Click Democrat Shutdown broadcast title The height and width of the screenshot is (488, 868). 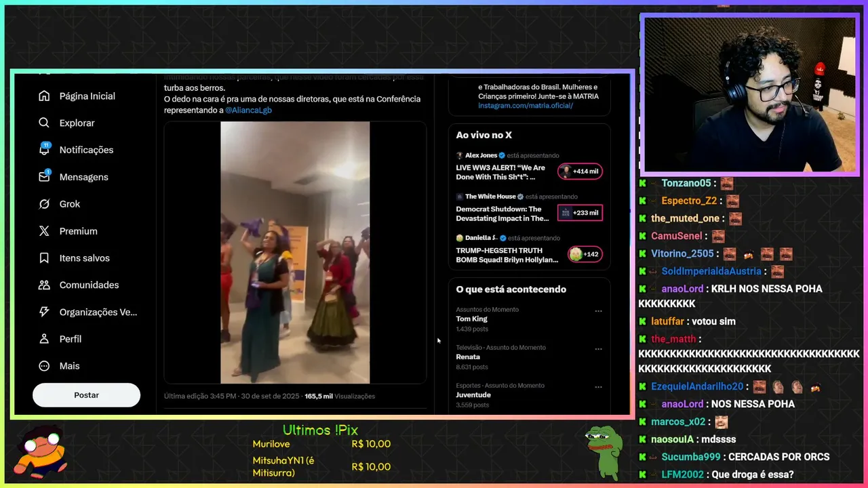[502, 213]
